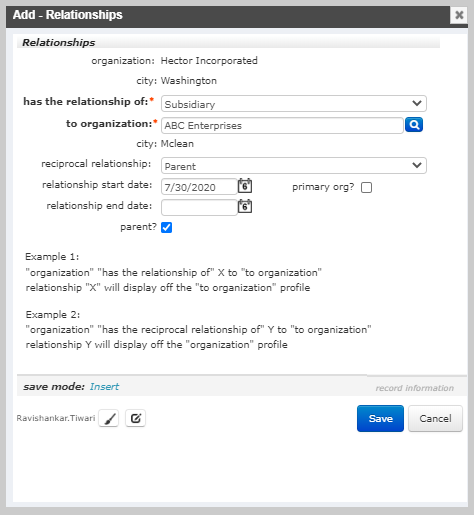Screen dimensions: 474x515
Task: Focus the ABC Enterprises organization field
Action: pos(282,126)
